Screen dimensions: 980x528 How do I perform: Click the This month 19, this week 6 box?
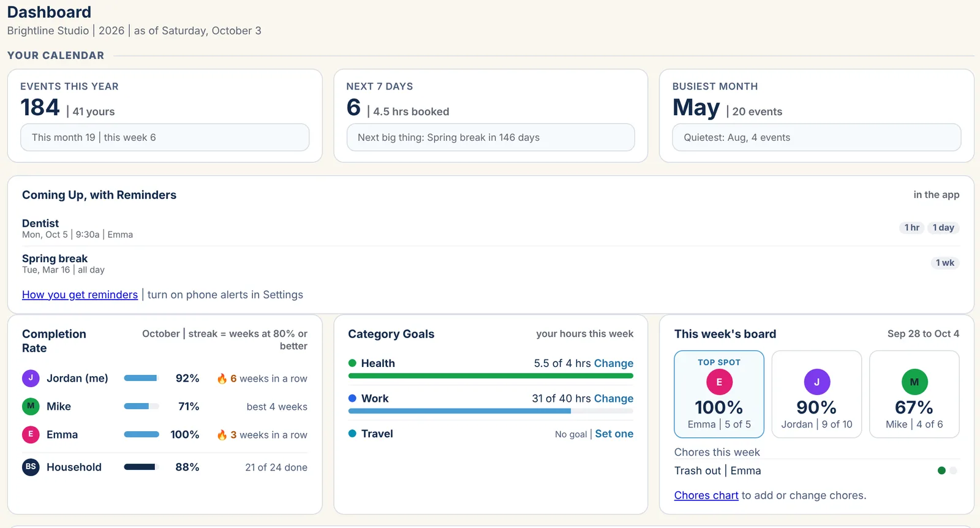pos(165,137)
